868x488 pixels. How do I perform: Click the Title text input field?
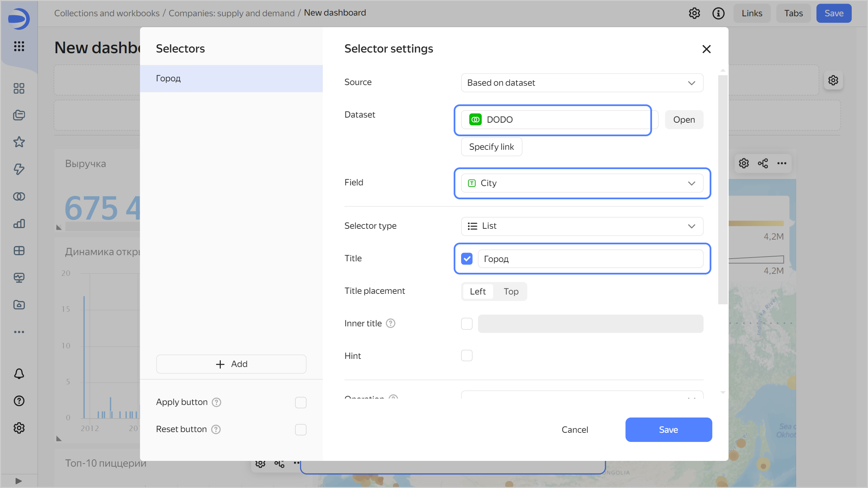pos(590,259)
